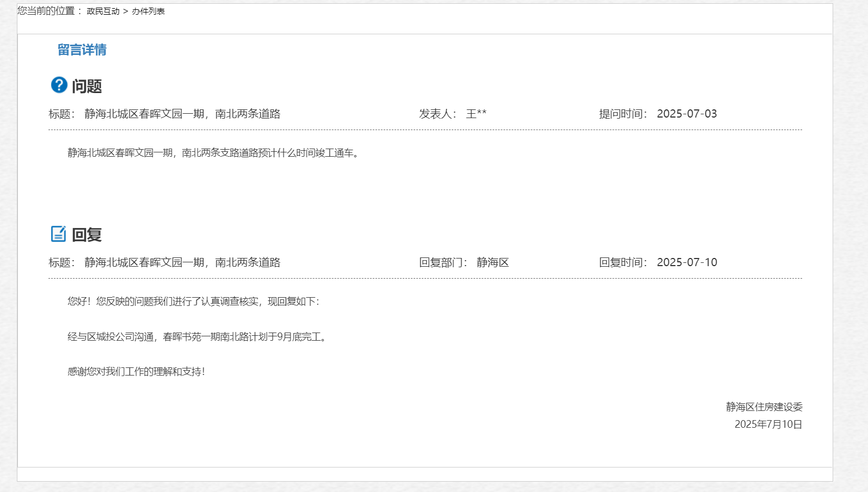Click the question body about 竣工通车
The height and width of the screenshot is (492, 868).
[x=214, y=153]
